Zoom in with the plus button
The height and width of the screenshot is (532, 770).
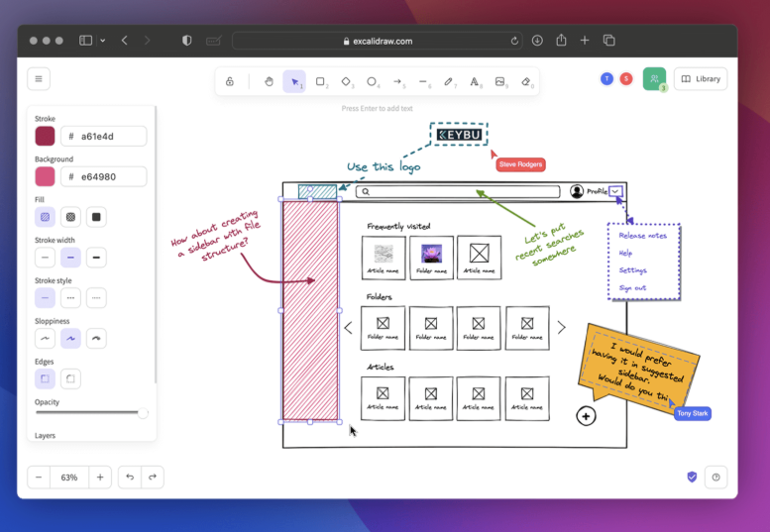point(100,478)
